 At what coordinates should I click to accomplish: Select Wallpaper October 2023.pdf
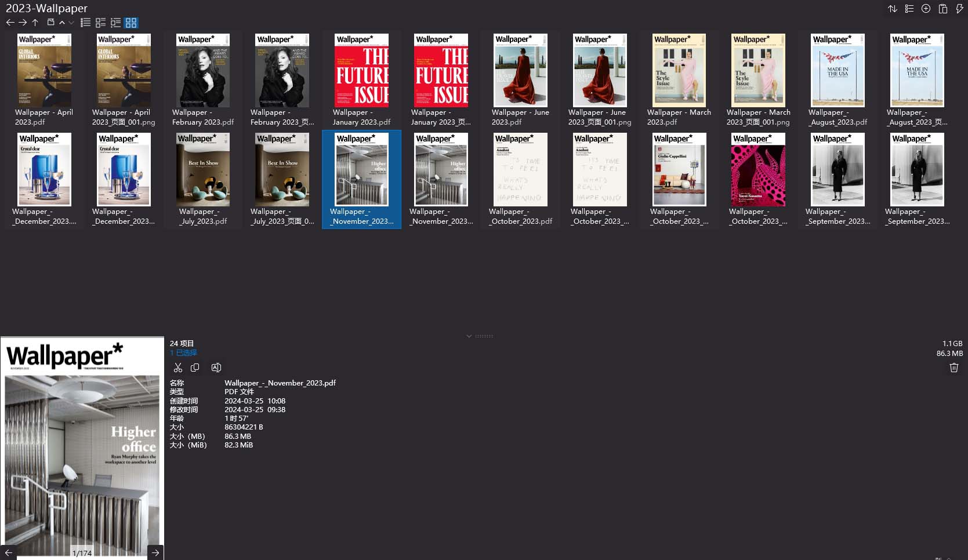point(520,179)
